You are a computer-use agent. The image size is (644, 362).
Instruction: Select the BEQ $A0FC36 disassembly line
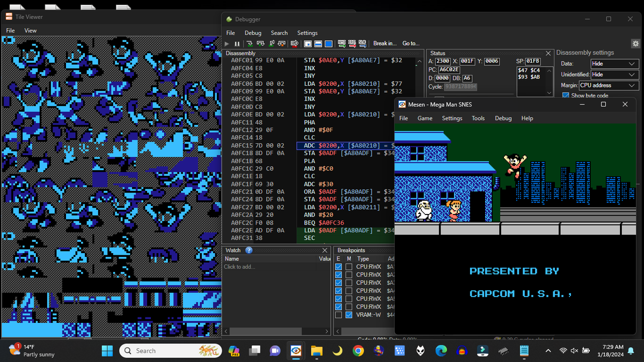click(x=324, y=223)
